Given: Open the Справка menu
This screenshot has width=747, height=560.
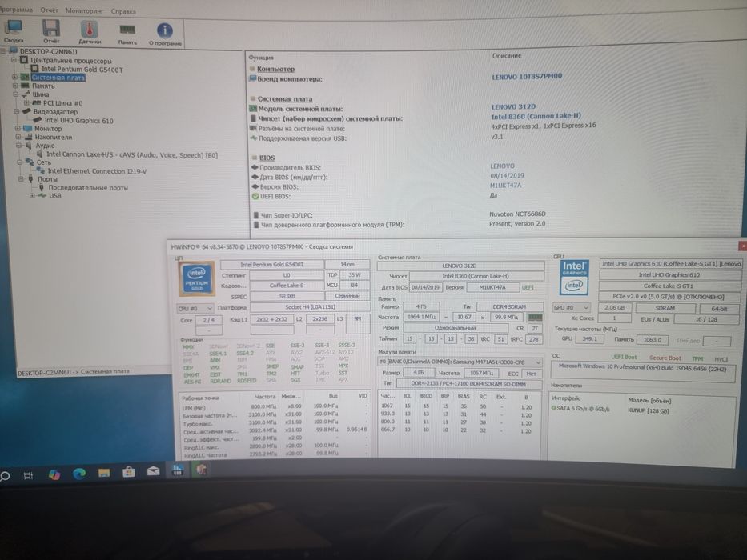Looking at the screenshot, I should coord(123,11).
